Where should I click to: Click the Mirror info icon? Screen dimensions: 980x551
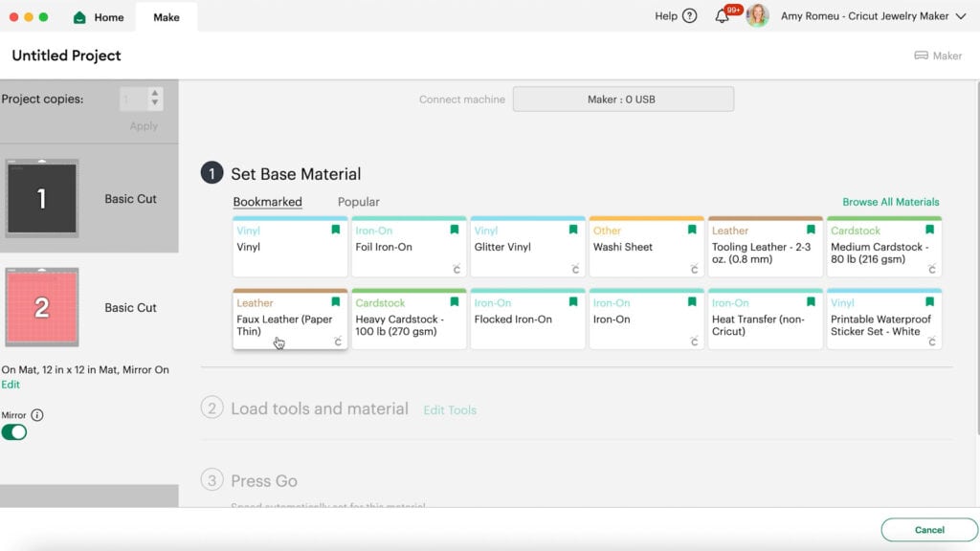37,415
